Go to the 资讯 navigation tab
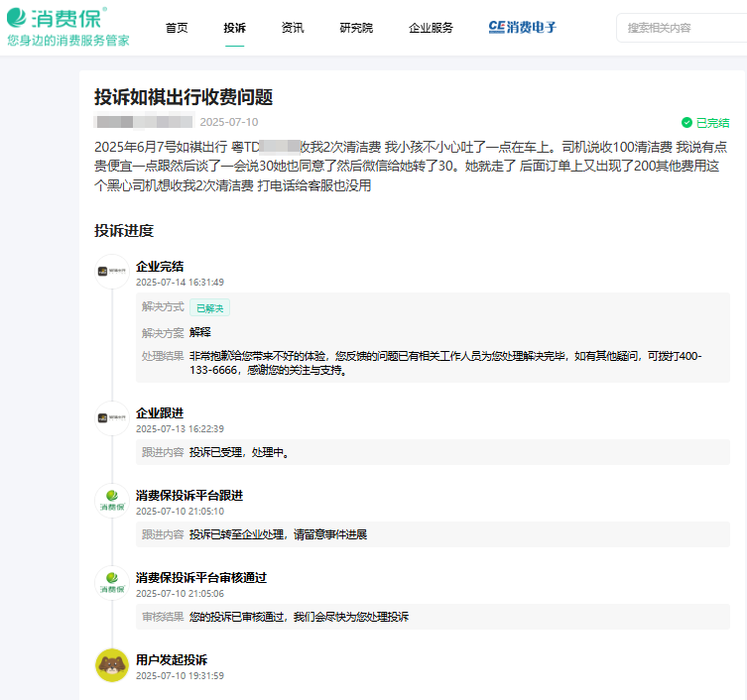The image size is (747, 700). pyautogui.click(x=293, y=28)
